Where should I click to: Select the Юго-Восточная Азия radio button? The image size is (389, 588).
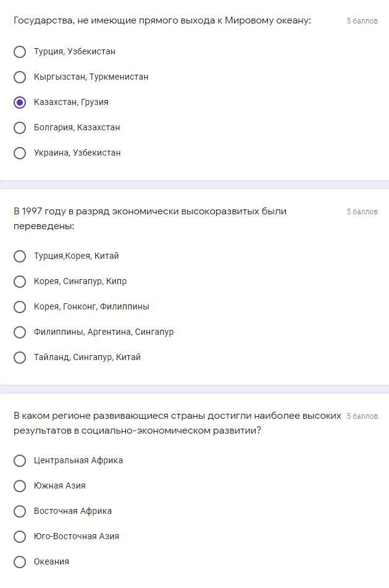coord(20,537)
